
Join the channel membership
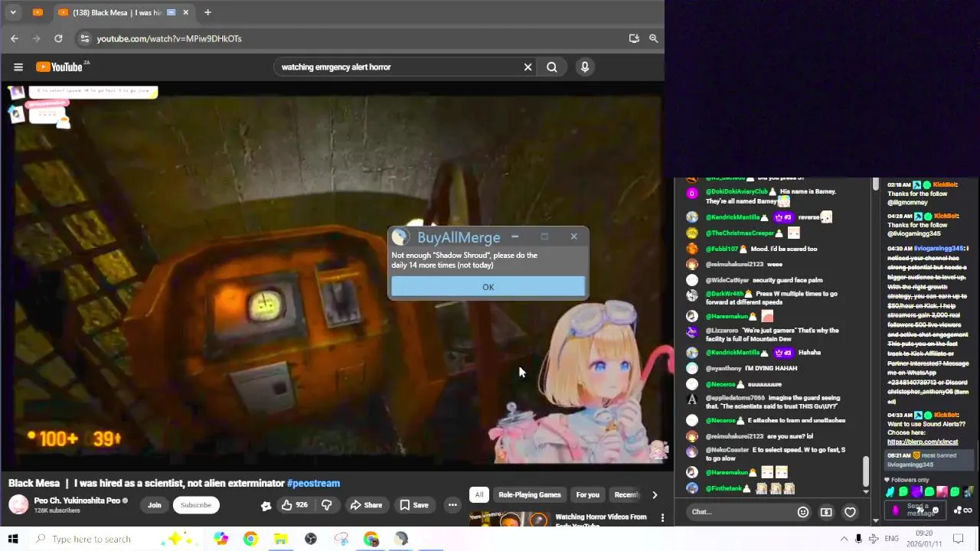click(155, 505)
